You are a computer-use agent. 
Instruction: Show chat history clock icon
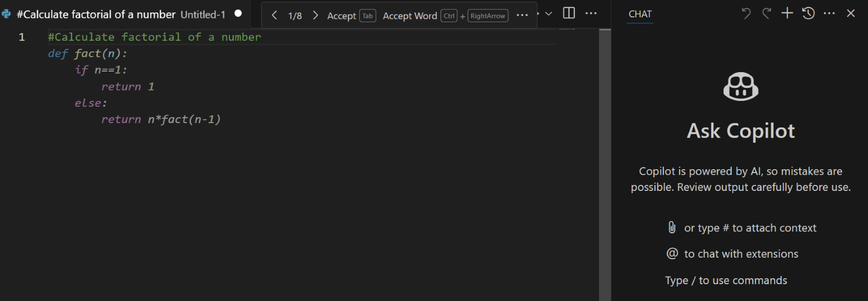808,13
